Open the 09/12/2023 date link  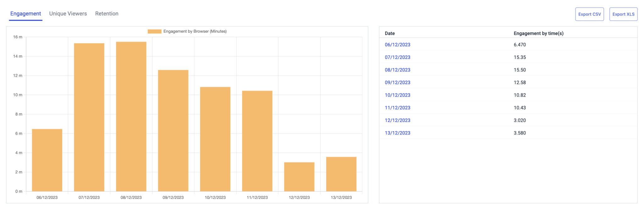[x=397, y=82]
